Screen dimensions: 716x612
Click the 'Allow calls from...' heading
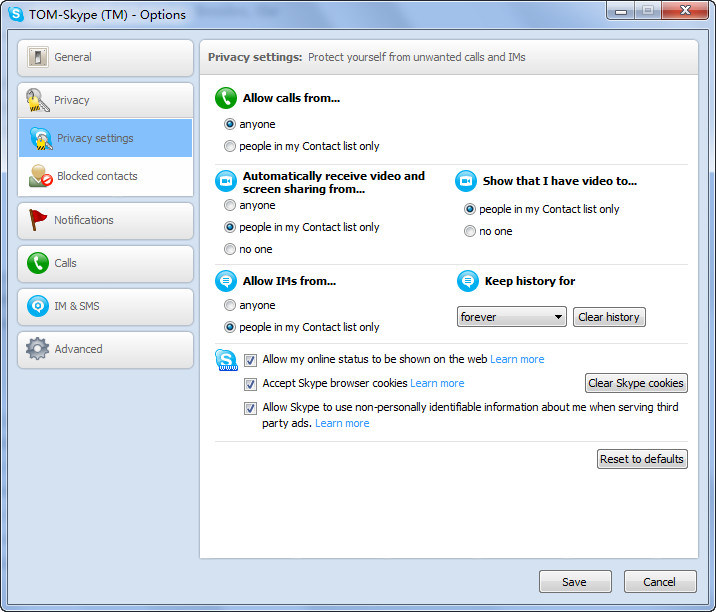[291, 98]
